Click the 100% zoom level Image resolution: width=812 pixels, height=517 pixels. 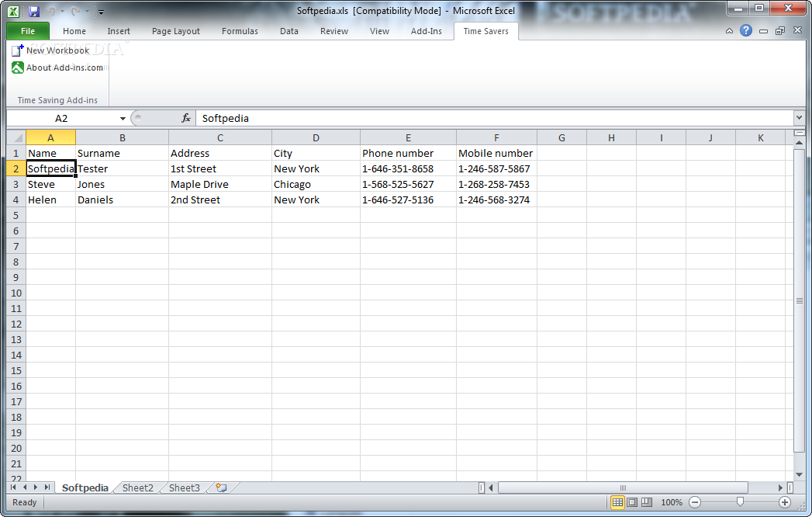(672, 502)
